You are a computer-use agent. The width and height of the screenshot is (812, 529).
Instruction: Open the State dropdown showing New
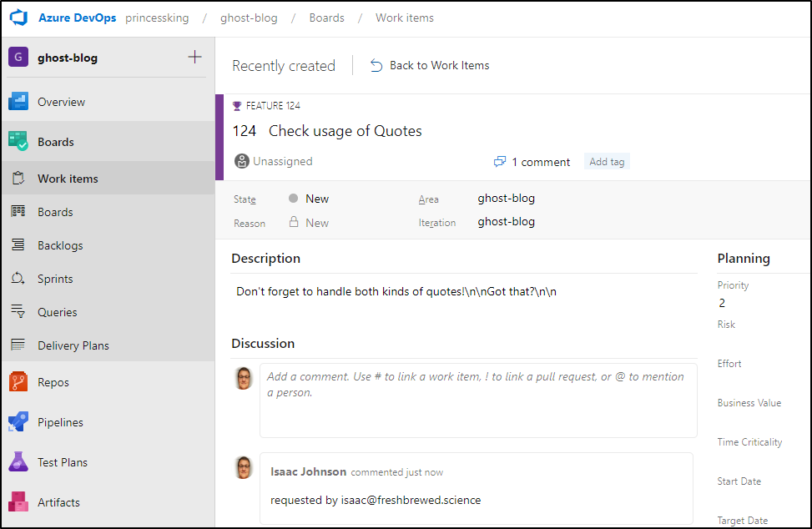(x=317, y=199)
